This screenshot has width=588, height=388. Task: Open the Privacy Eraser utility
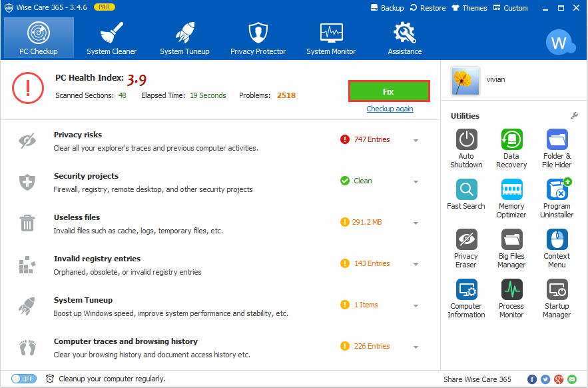(x=466, y=248)
